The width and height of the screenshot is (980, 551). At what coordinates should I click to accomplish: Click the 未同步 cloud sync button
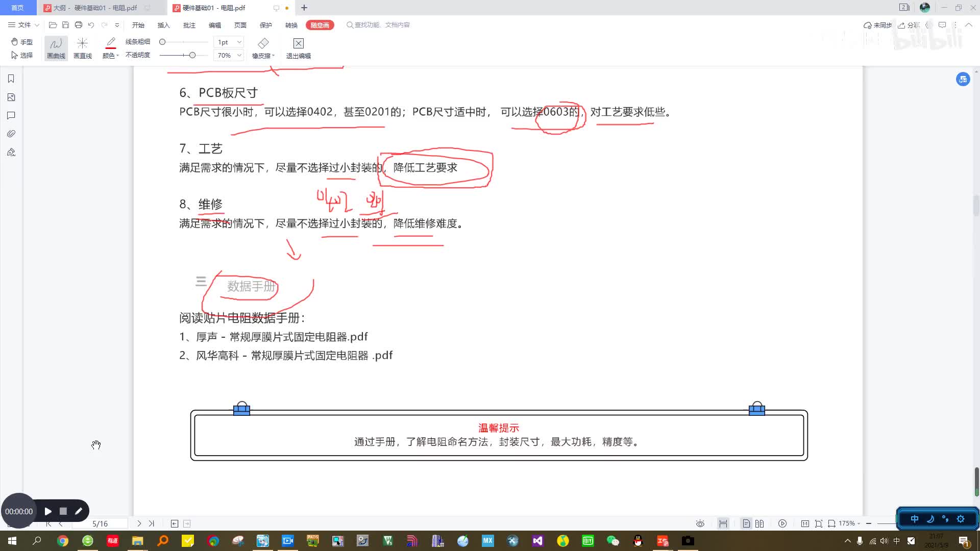point(877,25)
